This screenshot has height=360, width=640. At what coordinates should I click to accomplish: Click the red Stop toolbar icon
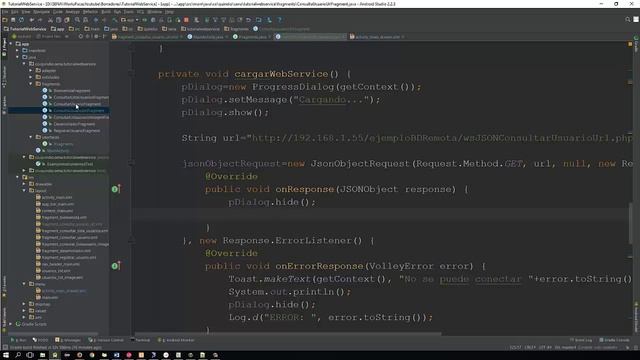click(x=186, y=20)
